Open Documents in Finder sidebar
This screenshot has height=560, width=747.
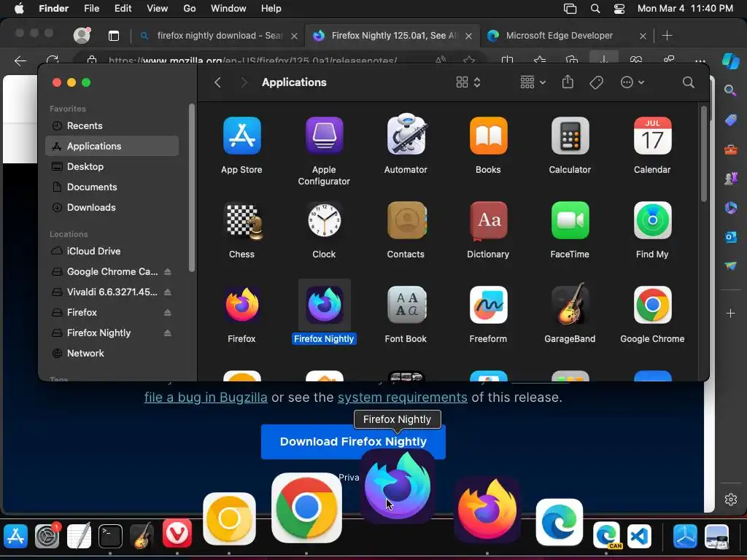(112, 187)
